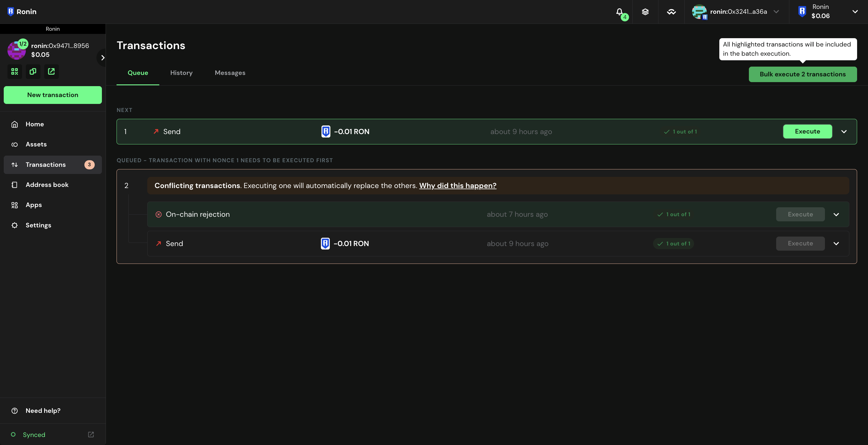Image resolution: width=868 pixels, height=445 pixels.
Task: Open the nonce 1 Send transaction row
Action: click(487, 131)
